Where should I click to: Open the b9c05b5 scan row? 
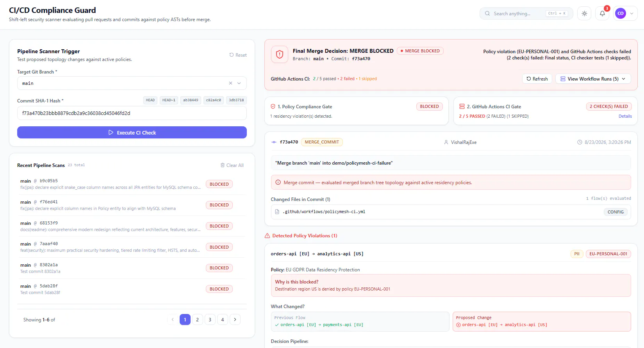click(x=132, y=184)
